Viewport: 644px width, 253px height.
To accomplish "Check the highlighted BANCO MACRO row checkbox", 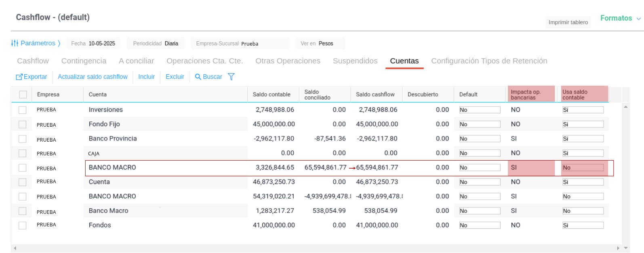I will (23, 168).
